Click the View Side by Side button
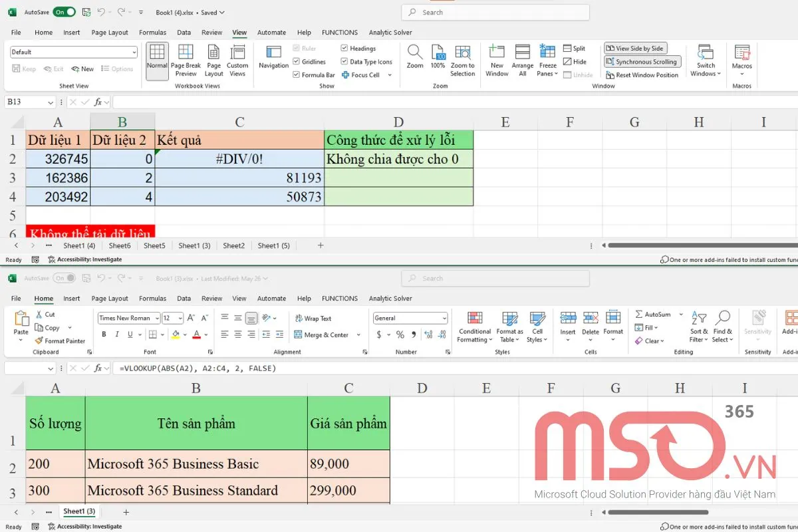 coord(636,48)
